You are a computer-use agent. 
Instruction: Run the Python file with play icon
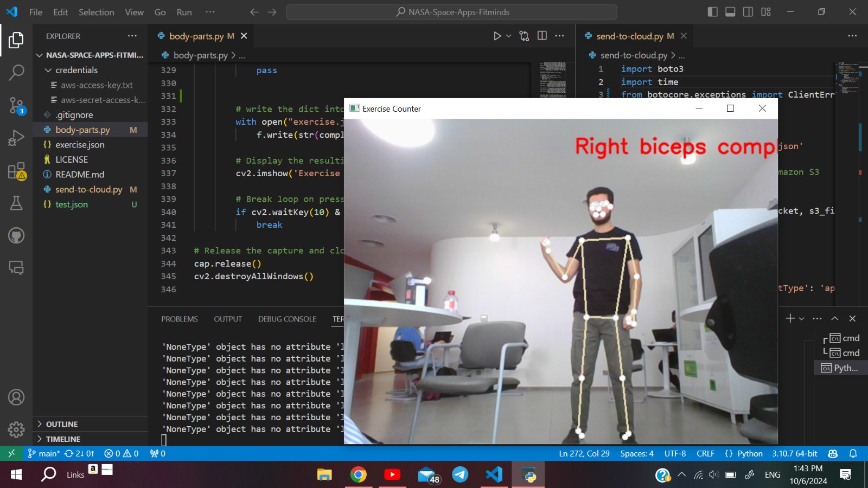point(497,36)
